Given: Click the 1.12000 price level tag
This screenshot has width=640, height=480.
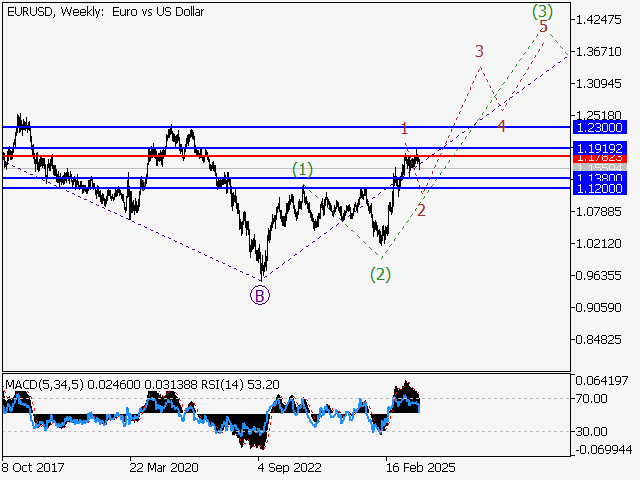Looking at the screenshot, I should [600, 188].
